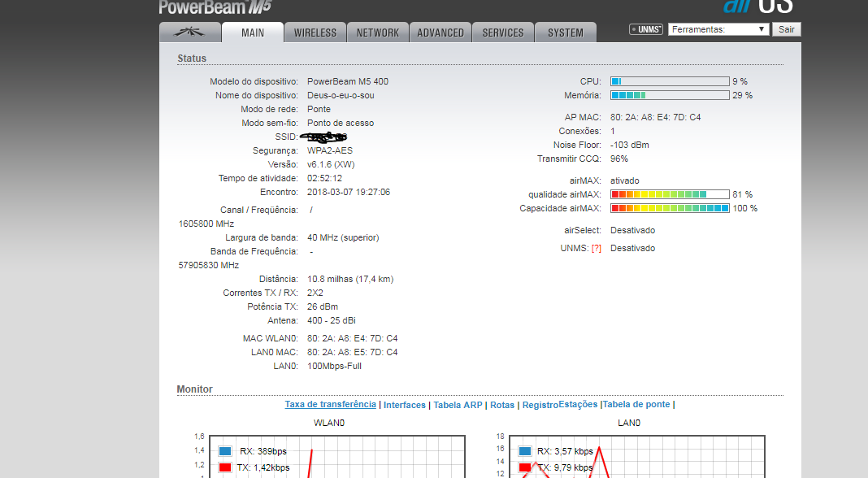Open the Interfaces monitor link
The width and height of the screenshot is (868, 478).
(405, 405)
